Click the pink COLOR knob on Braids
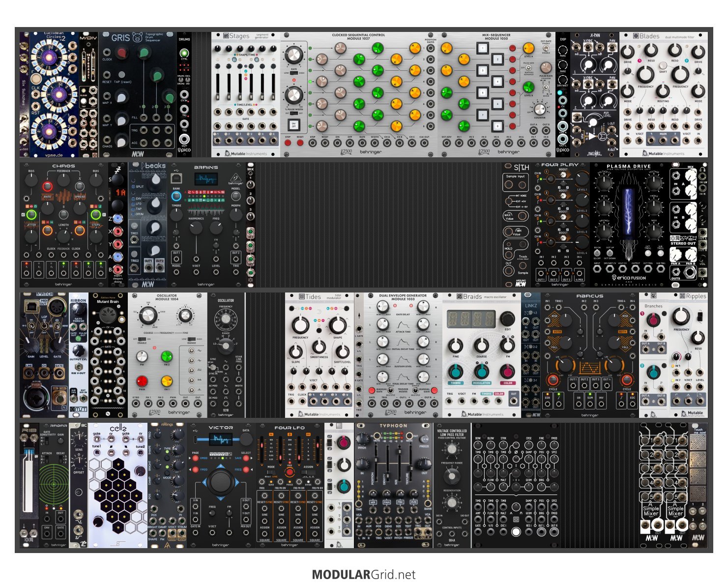Screen dimensions: 728x585 508,372
